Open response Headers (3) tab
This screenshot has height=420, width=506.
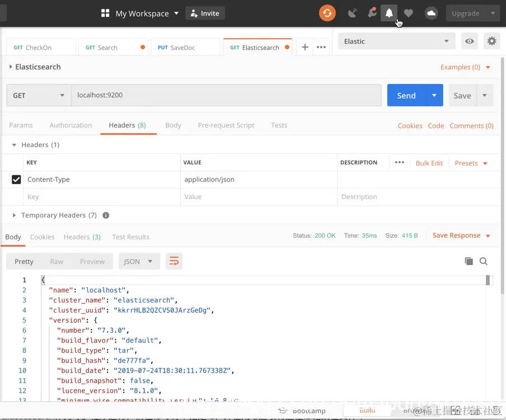[x=82, y=237]
